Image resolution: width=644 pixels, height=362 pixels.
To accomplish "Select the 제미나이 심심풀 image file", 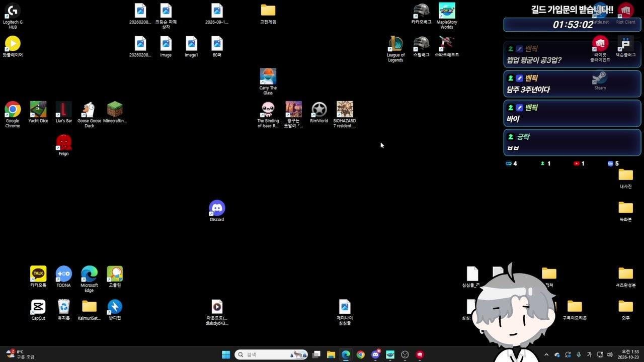I will pos(345,312).
